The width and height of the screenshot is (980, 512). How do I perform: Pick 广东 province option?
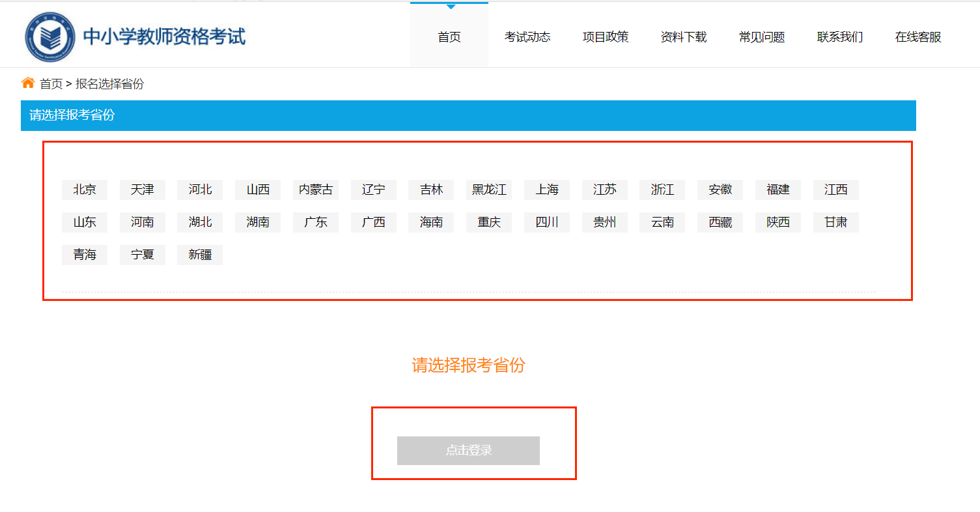tap(316, 222)
